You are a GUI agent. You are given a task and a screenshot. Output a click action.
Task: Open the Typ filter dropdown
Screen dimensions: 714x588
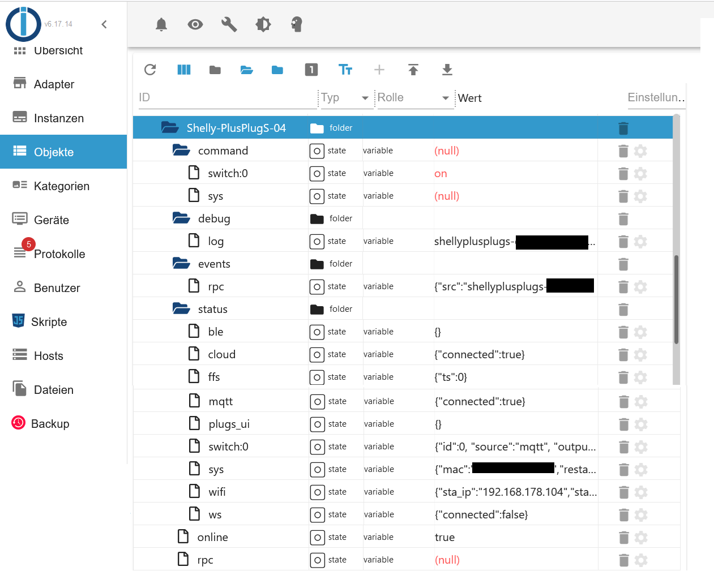coord(365,98)
